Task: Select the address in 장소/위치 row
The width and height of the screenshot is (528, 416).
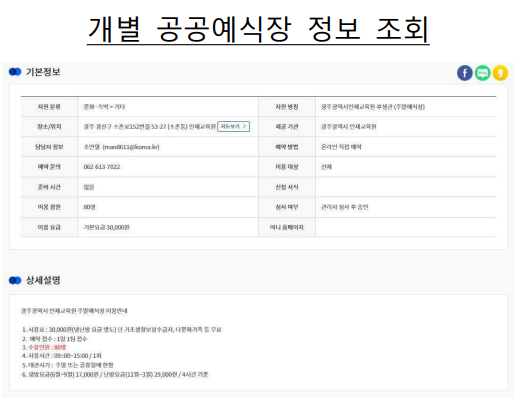Action: [150, 127]
